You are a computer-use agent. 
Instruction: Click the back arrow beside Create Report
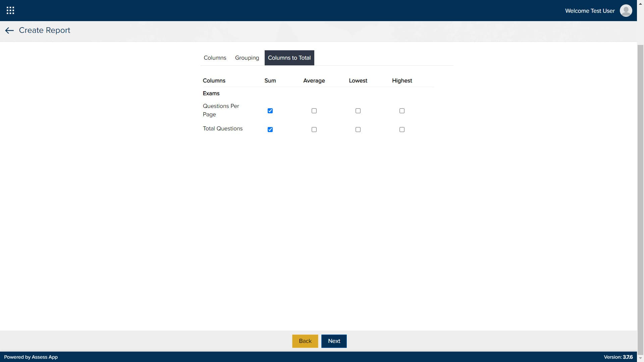(x=9, y=31)
